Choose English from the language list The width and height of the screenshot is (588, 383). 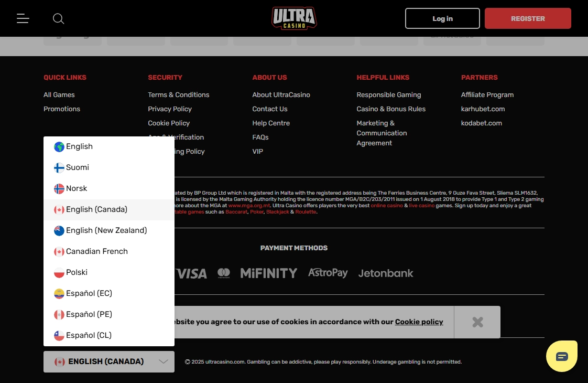point(109,146)
